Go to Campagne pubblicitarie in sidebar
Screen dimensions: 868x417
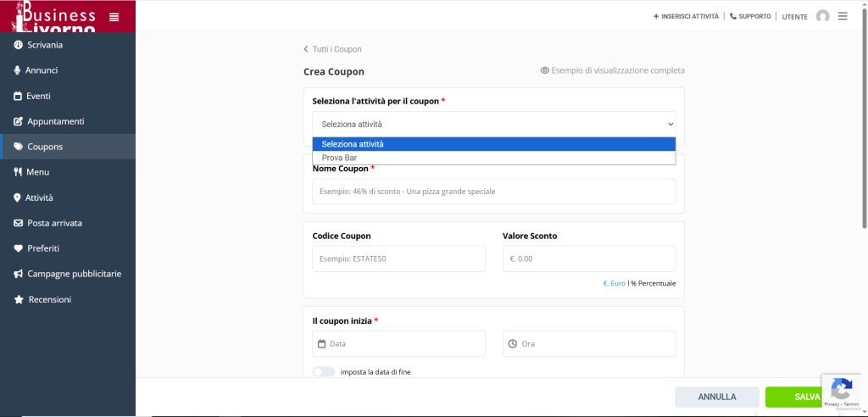point(74,274)
